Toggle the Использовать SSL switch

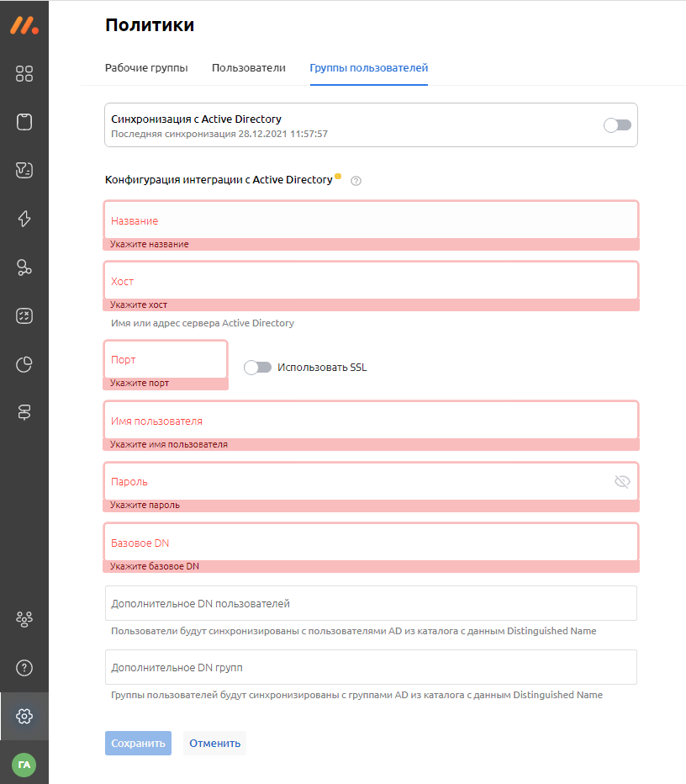[x=257, y=368]
